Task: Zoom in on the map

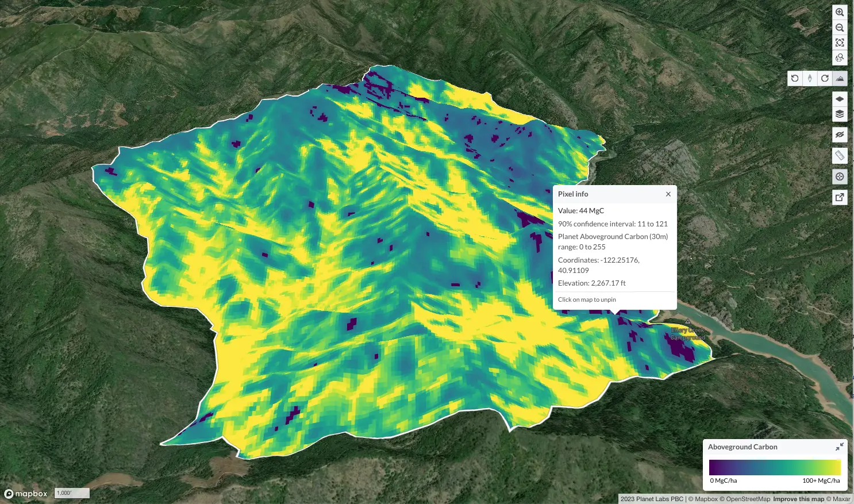Action: tap(840, 12)
